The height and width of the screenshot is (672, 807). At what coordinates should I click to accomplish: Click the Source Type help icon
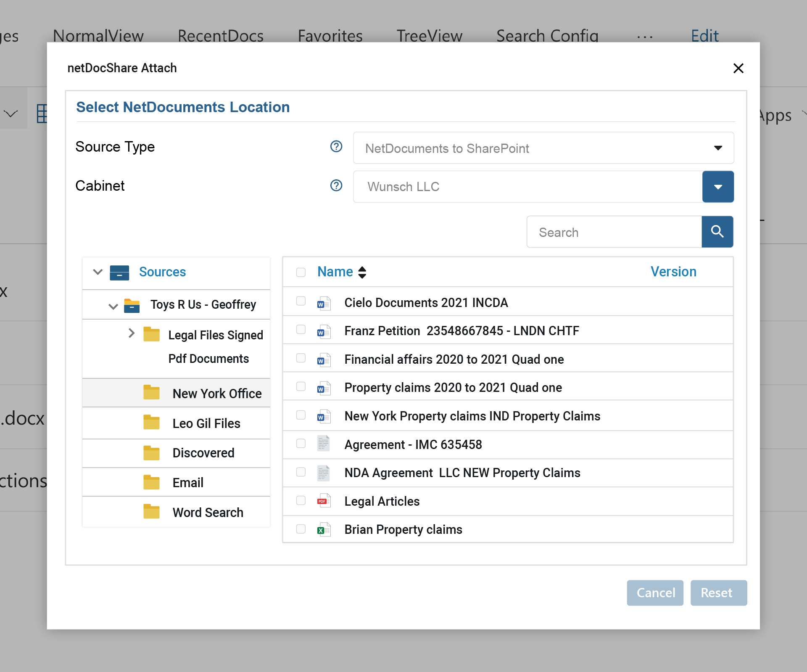click(x=336, y=147)
